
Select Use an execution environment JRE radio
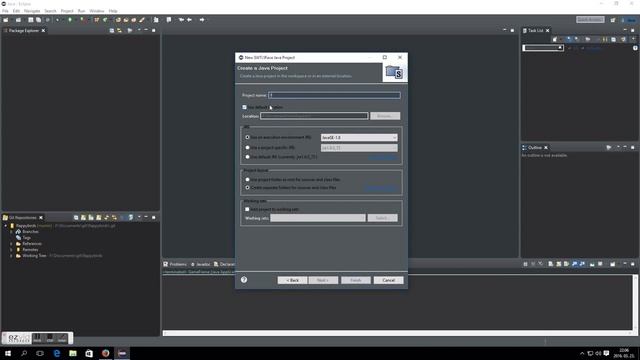click(247, 137)
